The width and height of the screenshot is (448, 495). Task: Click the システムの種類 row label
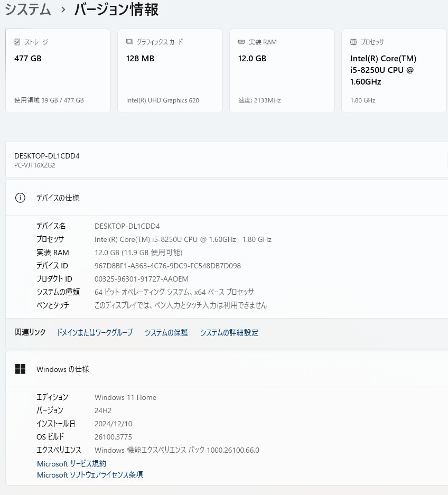(58, 292)
